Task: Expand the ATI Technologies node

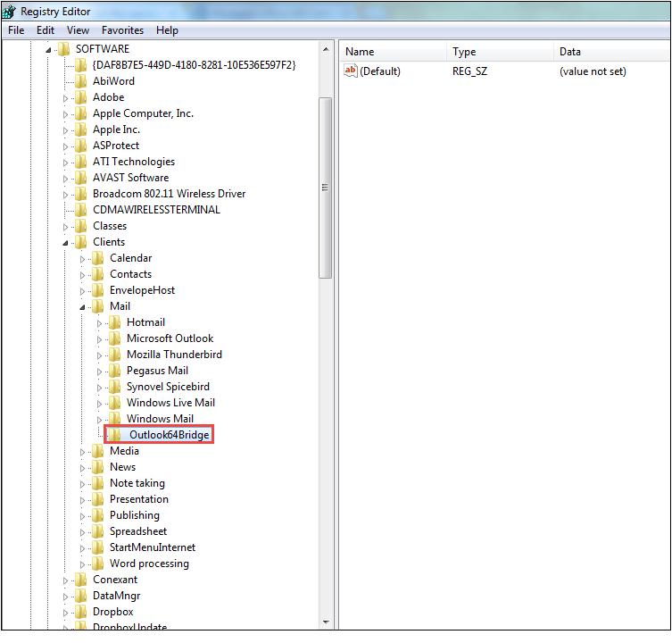Action: click(x=65, y=163)
